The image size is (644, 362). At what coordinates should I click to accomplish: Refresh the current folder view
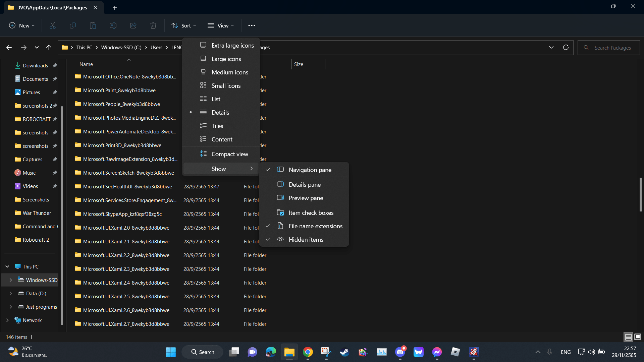click(x=566, y=47)
